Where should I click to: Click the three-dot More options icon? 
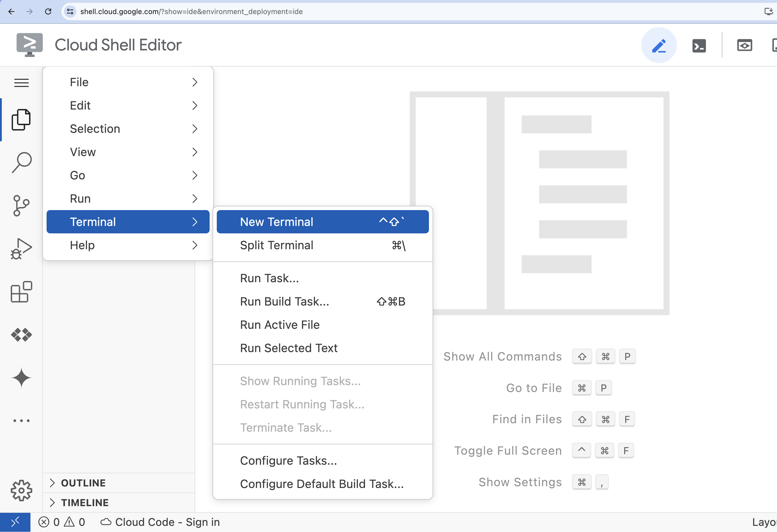21,420
